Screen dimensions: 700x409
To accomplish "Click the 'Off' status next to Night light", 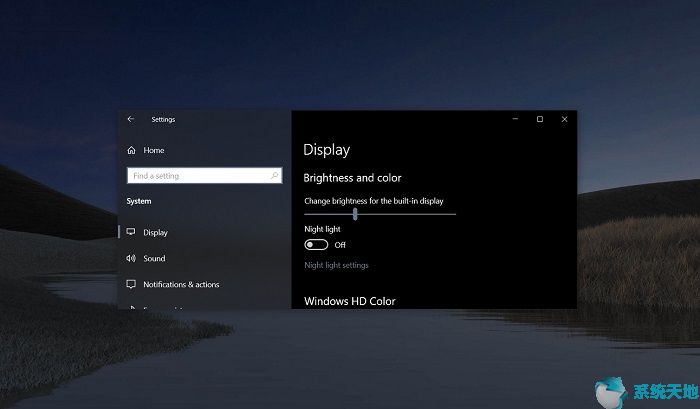I will click(x=340, y=245).
